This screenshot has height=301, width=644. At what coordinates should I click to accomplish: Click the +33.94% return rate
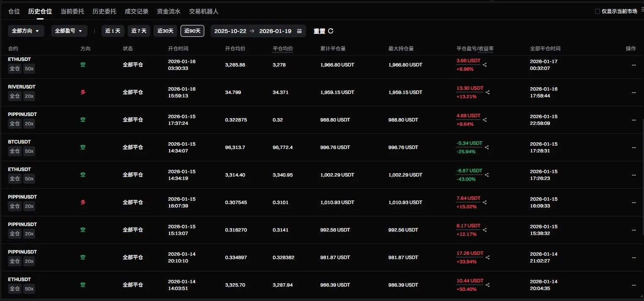tap(466, 262)
